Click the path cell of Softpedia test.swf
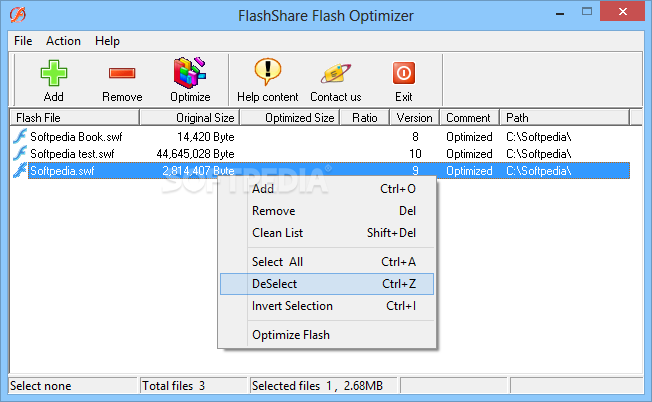 [x=538, y=154]
